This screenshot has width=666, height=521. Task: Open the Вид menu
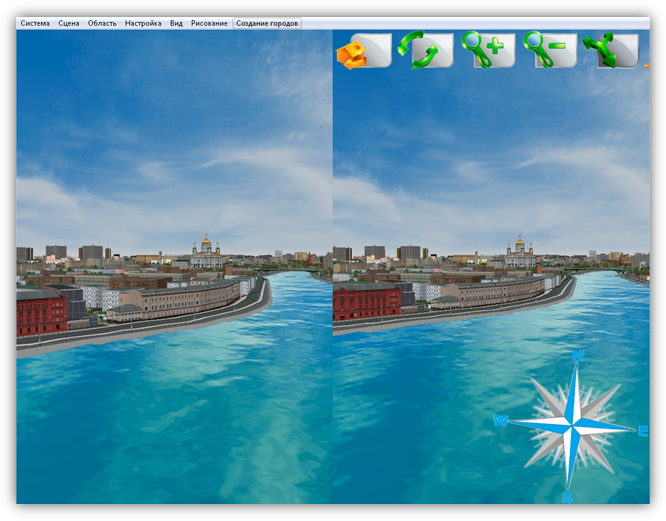(x=176, y=23)
